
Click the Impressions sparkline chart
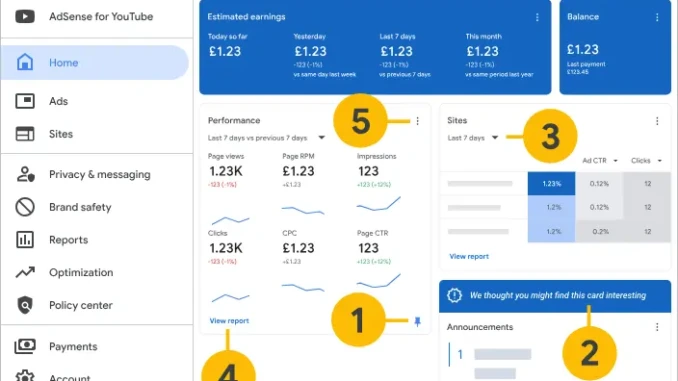pos(378,204)
